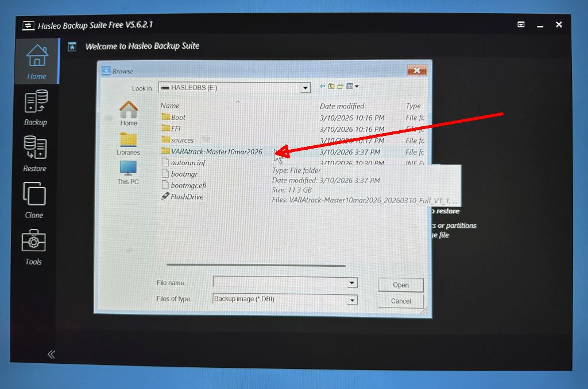The height and width of the screenshot is (389, 588).
Task: Open the Restore section in sidebar
Action: click(35, 154)
